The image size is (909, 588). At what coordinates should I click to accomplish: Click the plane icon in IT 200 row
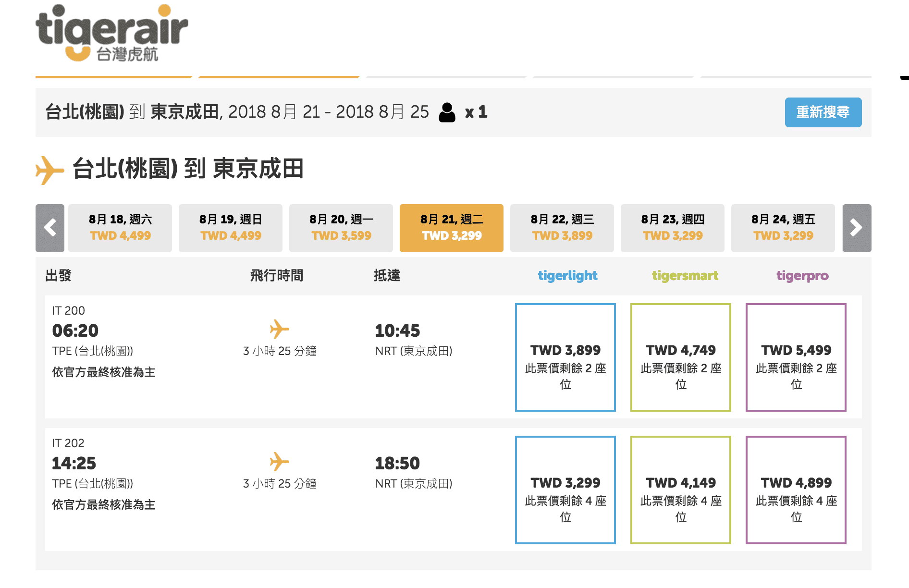coord(279,329)
